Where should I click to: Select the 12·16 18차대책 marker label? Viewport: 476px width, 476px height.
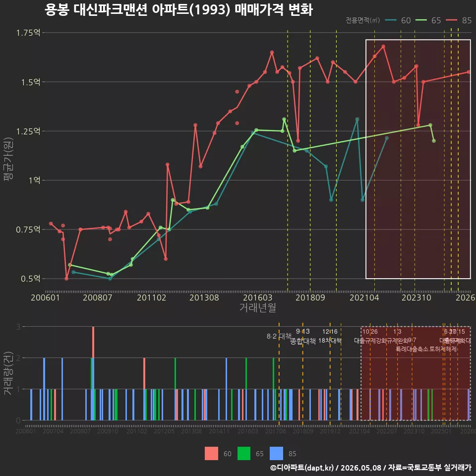pos(330,336)
